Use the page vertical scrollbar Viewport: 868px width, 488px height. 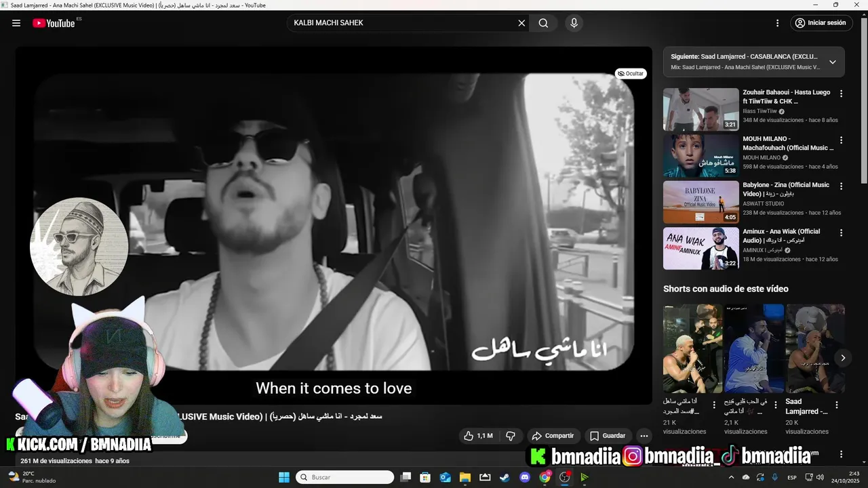coord(863,102)
